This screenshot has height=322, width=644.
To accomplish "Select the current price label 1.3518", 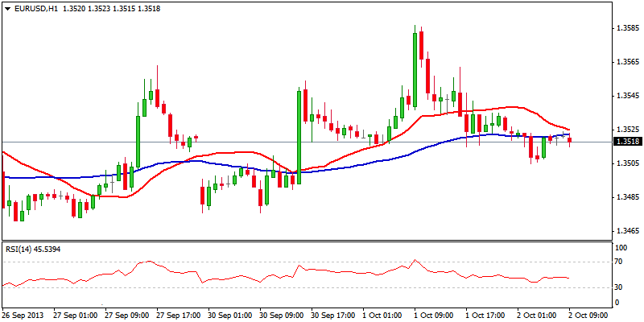I will (626, 142).
